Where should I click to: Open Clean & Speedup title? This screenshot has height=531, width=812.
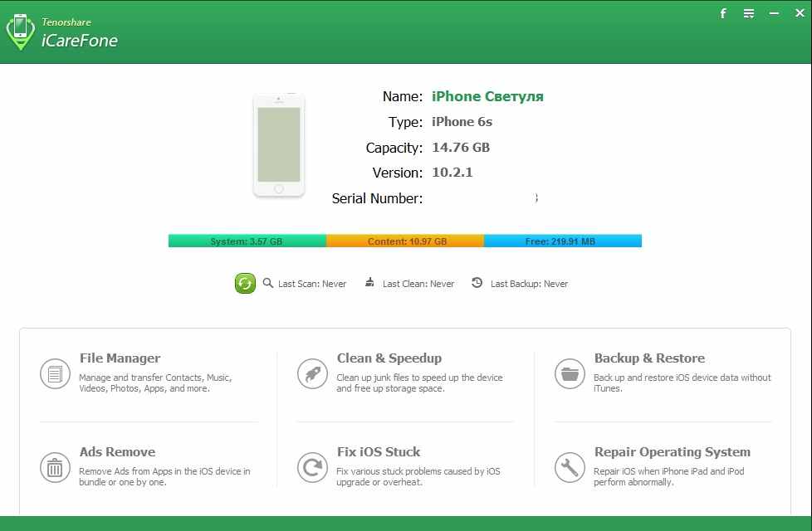pyautogui.click(x=389, y=358)
